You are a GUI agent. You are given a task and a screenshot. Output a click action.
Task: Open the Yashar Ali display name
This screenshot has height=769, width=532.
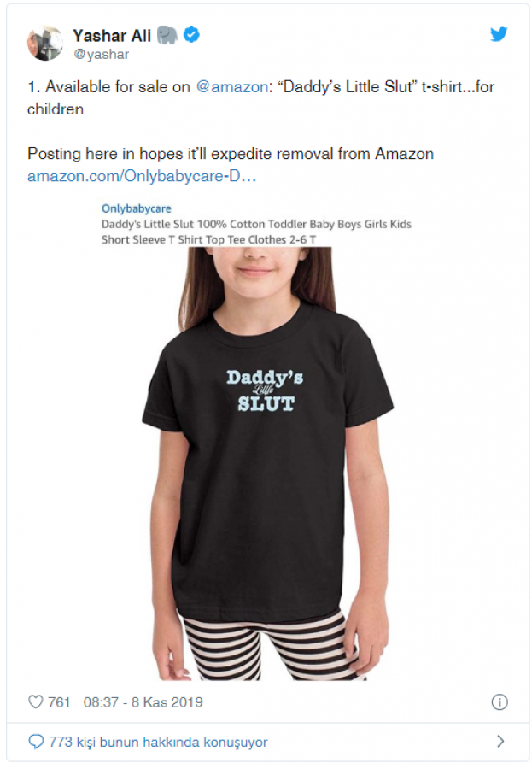[112, 35]
